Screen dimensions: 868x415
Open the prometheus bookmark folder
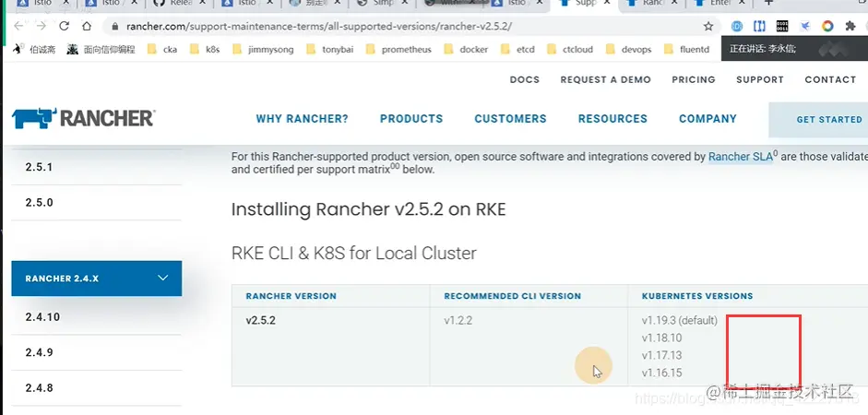pos(398,49)
